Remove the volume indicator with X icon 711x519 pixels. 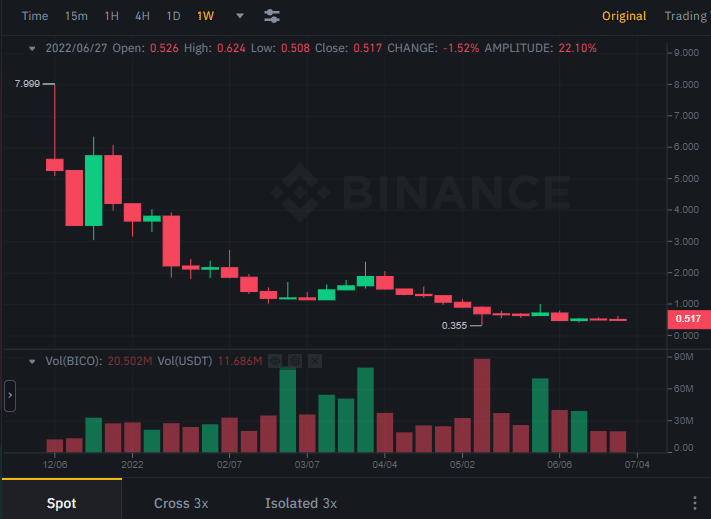tap(315, 361)
